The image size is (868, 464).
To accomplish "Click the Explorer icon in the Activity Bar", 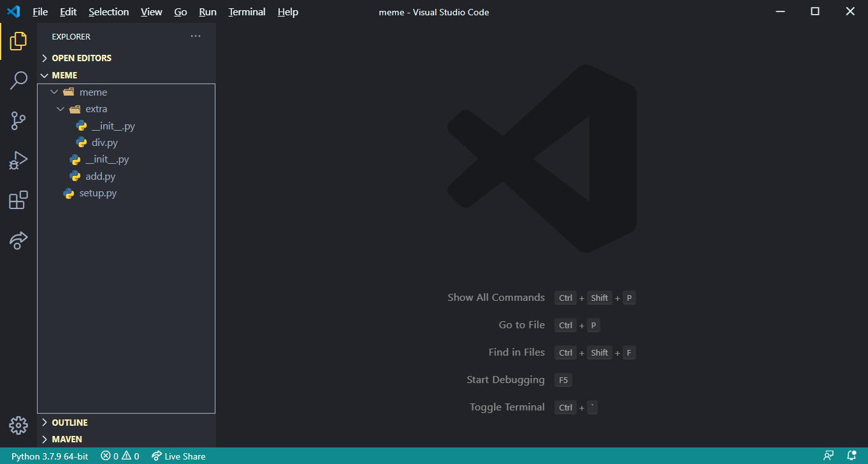I will [x=18, y=40].
